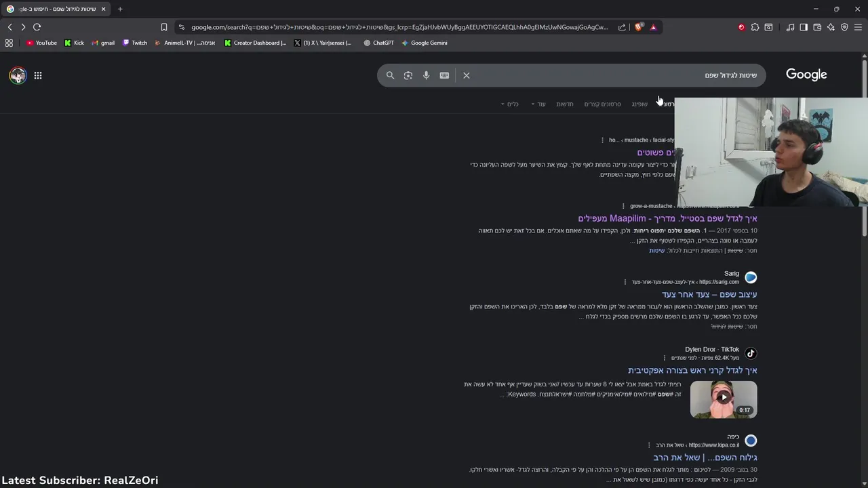Open Brave Rewards triangle icon
The image size is (868, 488).
653,27
